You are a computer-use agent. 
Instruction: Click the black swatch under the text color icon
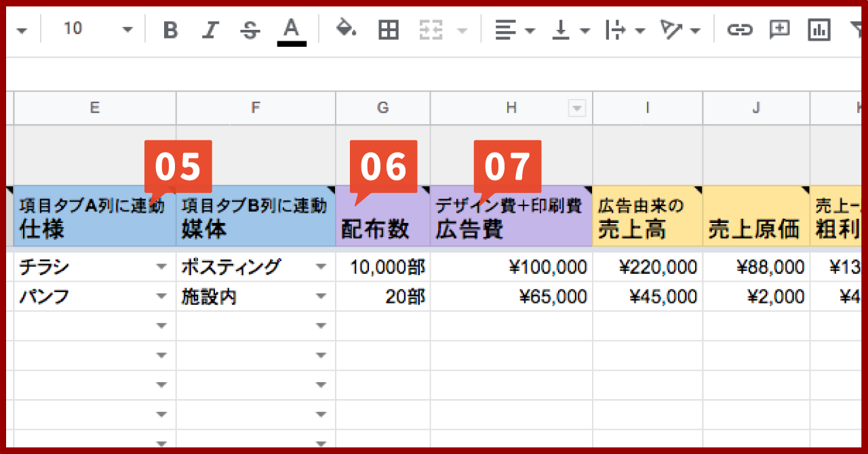[292, 42]
